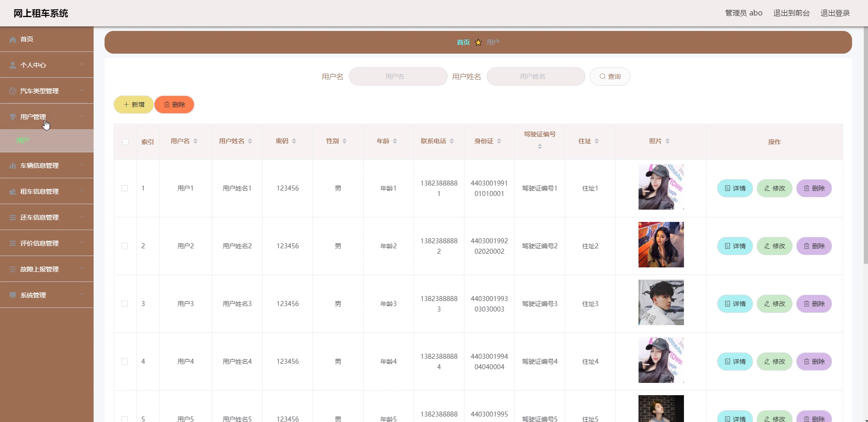Expand the 还车信息管理 menu chevron
Viewport: 868px width, 422px height.
click(82, 217)
